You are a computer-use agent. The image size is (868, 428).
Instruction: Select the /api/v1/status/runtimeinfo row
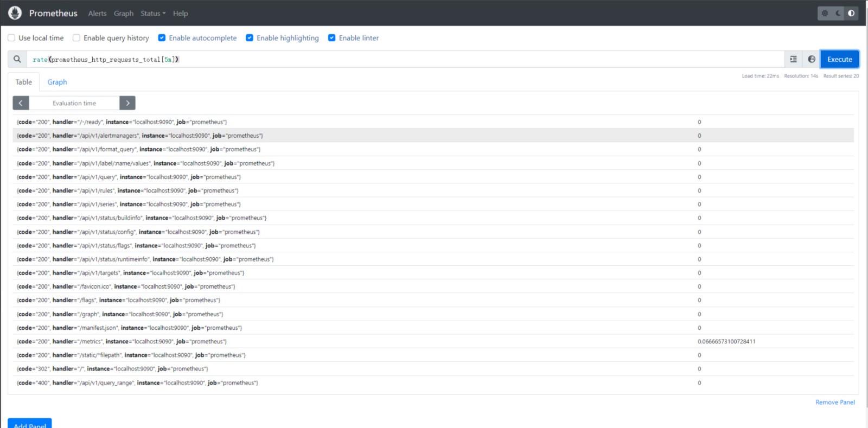click(x=433, y=259)
